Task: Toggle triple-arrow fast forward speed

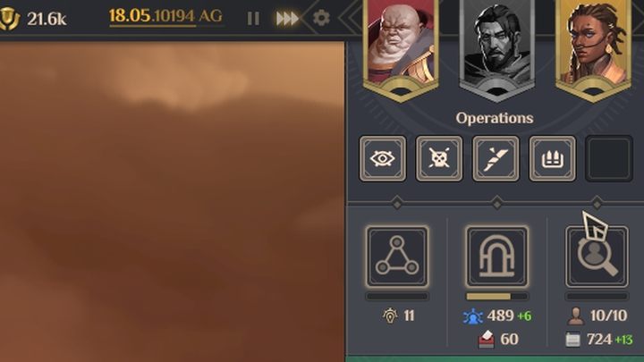Action: click(287, 19)
